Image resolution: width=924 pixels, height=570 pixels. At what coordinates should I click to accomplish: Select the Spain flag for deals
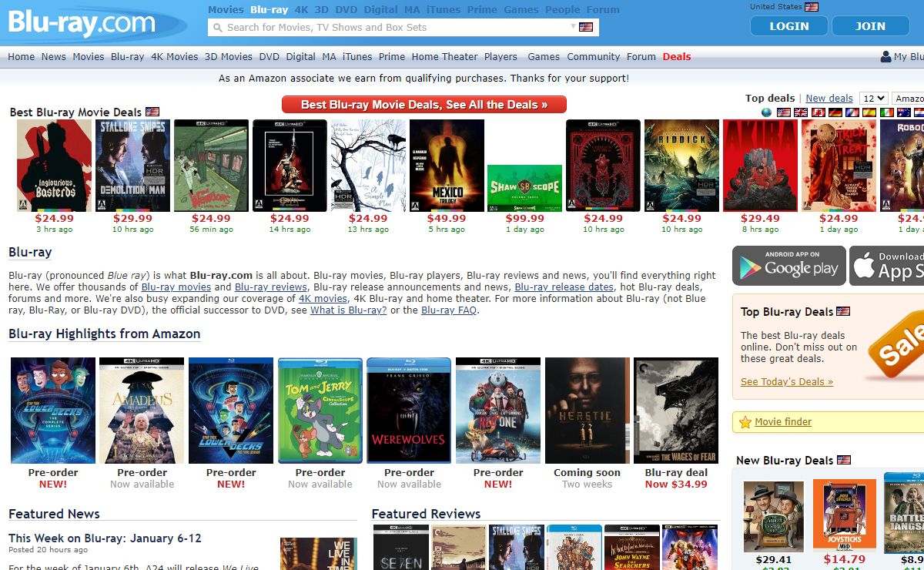[869, 112]
